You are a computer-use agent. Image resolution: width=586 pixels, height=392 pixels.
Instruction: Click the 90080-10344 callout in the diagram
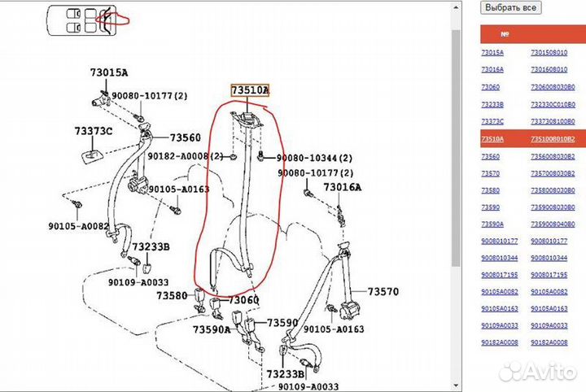(x=314, y=158)
